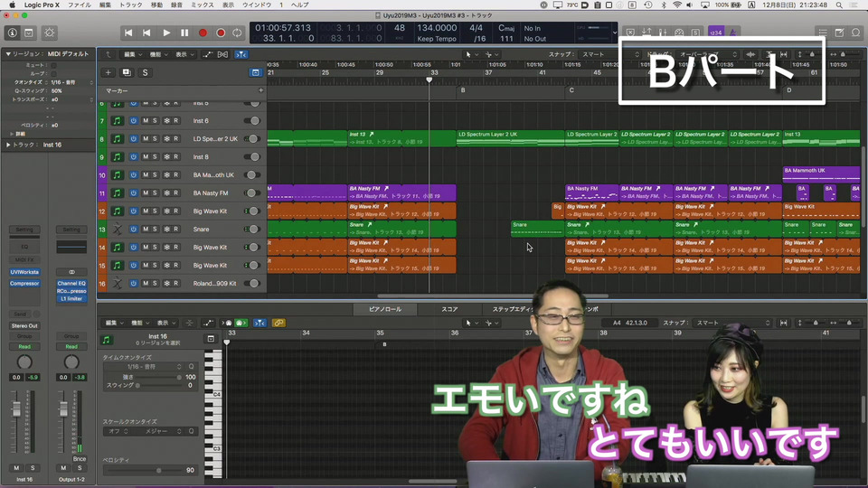The image size is (868, 488).
Task: Click macOS Wi-Fi status icon
Action: click(x=677, y=5)
